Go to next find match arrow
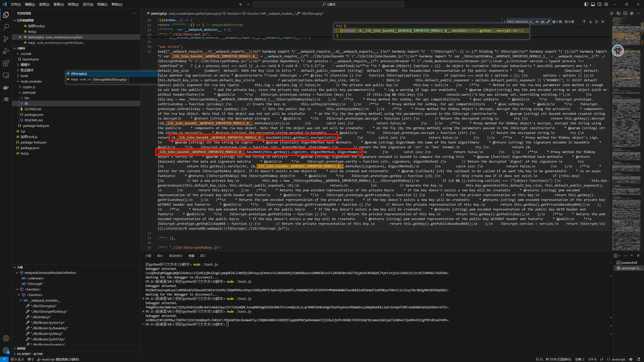644x362 pixels. [x=590, y=22]
